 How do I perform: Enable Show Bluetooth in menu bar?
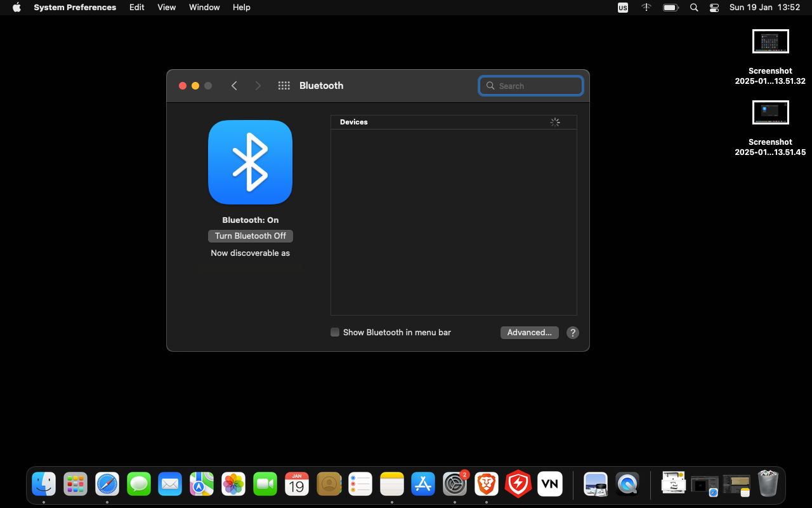point(334,332)
